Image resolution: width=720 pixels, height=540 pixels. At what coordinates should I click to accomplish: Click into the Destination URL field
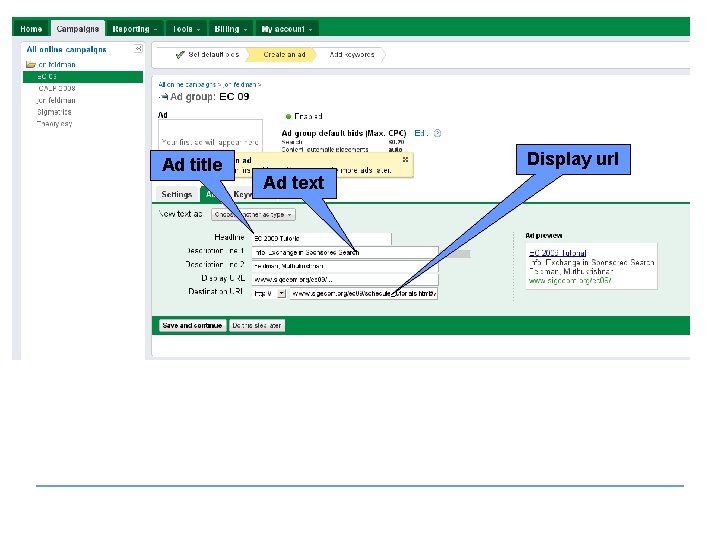363,293
